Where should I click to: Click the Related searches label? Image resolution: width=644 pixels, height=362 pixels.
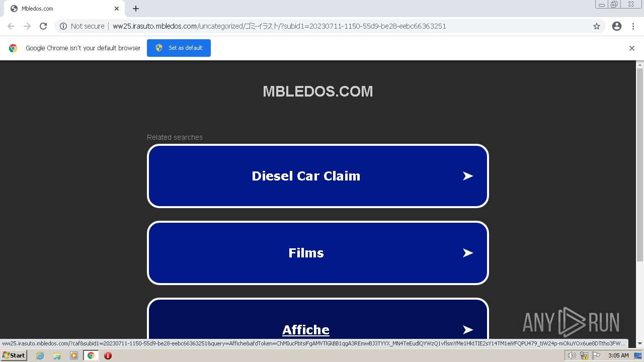[x=175, y=137]
